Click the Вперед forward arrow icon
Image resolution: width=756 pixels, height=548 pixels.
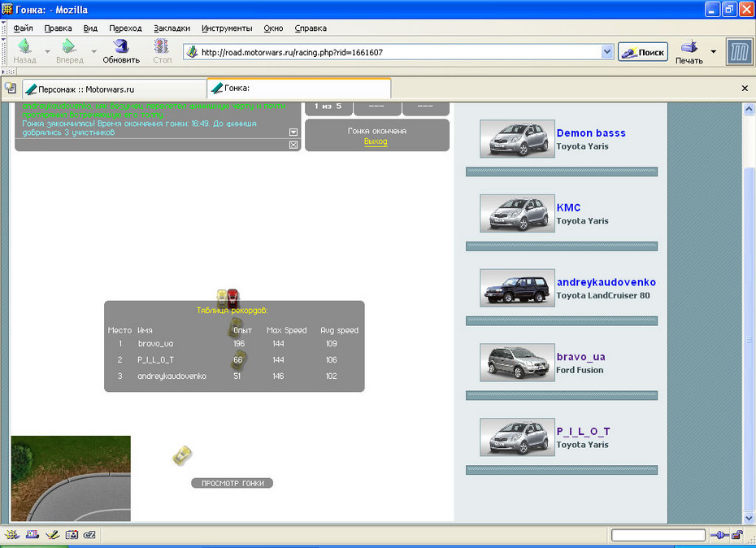[69, 46]
